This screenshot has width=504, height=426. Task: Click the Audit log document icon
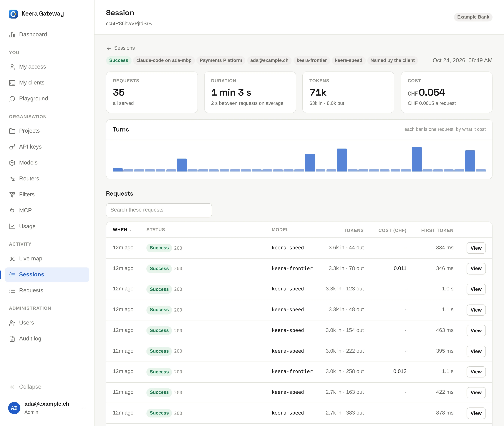click(12, 339)
